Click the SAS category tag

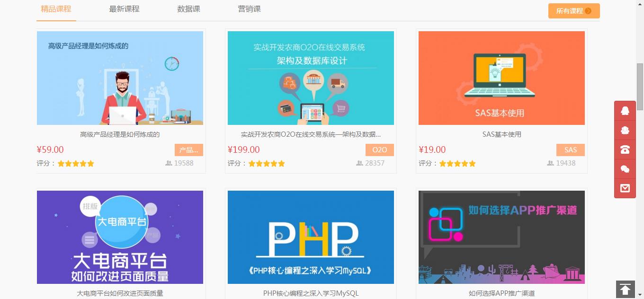[571, 150]
